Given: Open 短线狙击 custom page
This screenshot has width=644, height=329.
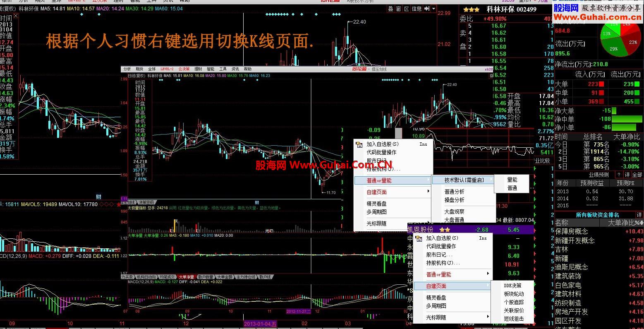Looking at the screenshot, I should pyautogui.click(x=513, y=319).
